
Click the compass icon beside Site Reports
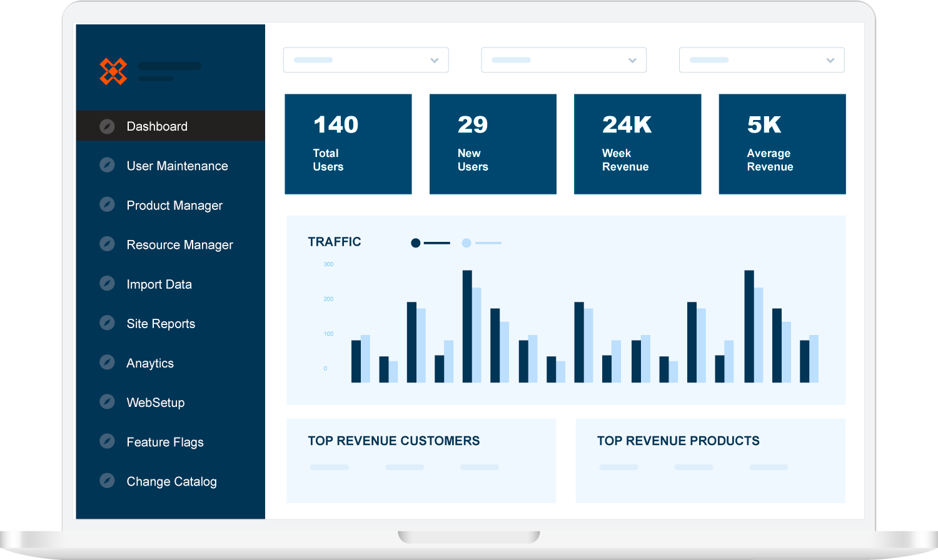[x=108, y=323]
